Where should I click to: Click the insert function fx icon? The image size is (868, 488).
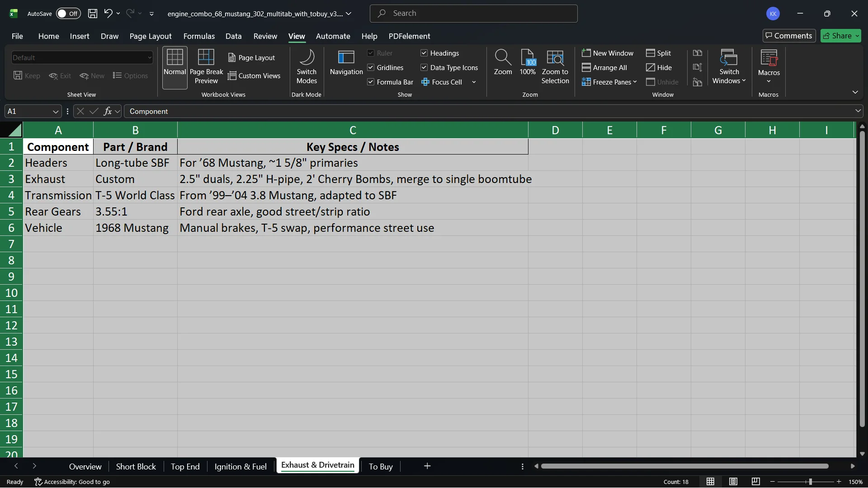[108, 111]
